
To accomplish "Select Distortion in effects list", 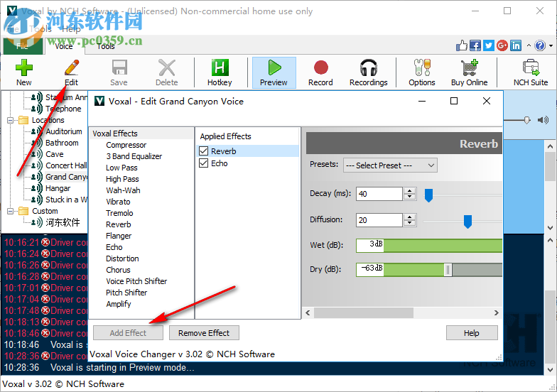I will pos(122,258).
